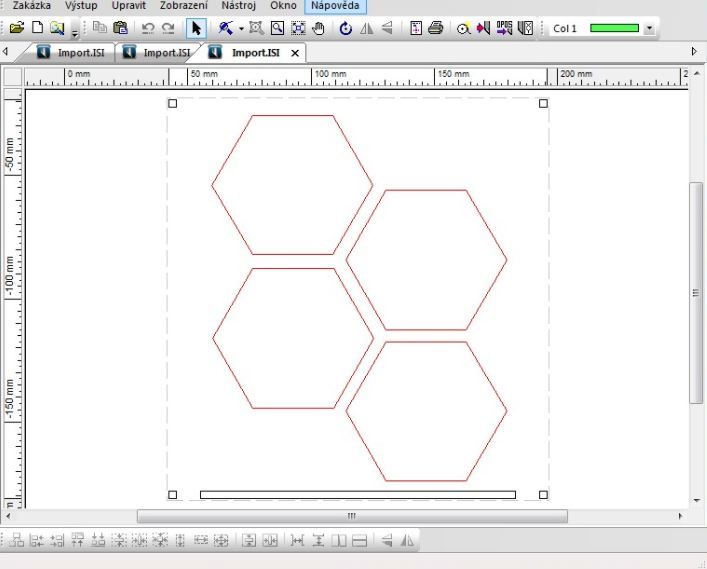Screen dimensions: 707x569
Task: Mirror horizontally from the main toolbar
Action: click(x=367, y=28)
